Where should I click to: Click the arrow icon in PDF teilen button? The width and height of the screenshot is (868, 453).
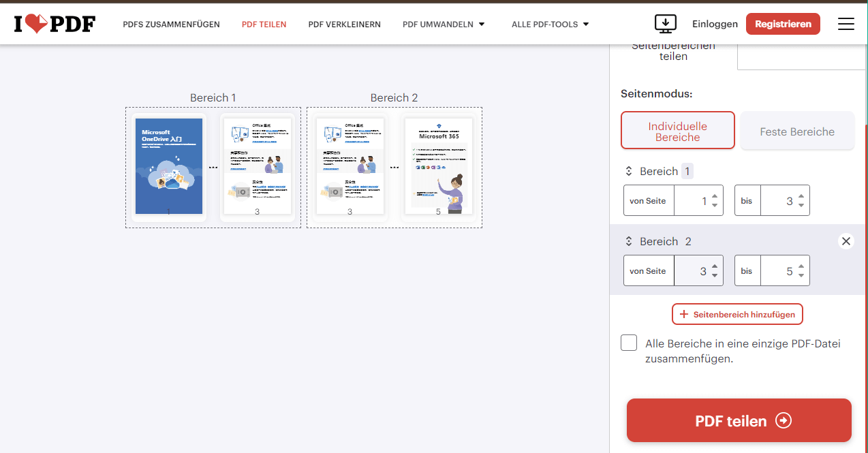pyautogui.click(x=784, y=421)
